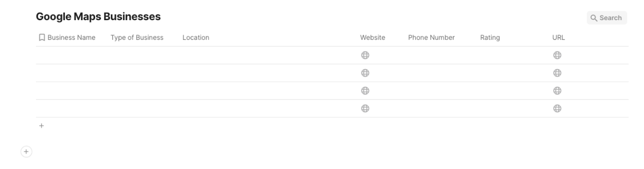This screenshot has height=169, width=644.
Task: Click the Phone Number column header
Action: pos(431,37)
